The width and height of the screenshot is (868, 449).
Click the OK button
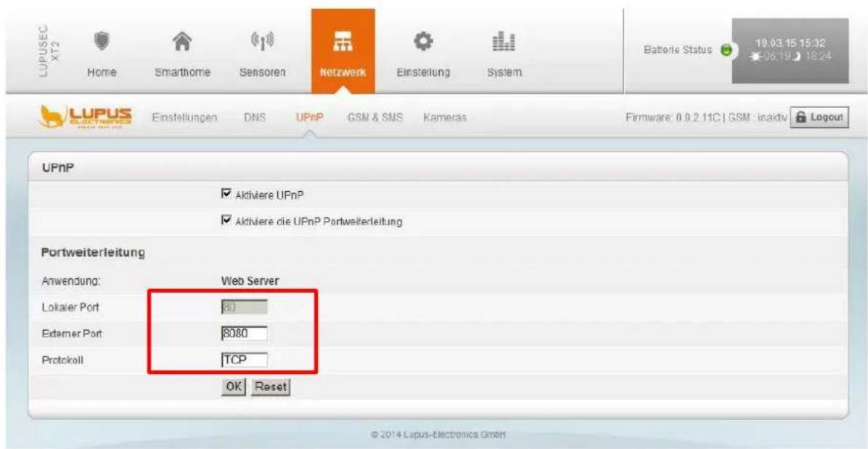[x=233, y=387]
